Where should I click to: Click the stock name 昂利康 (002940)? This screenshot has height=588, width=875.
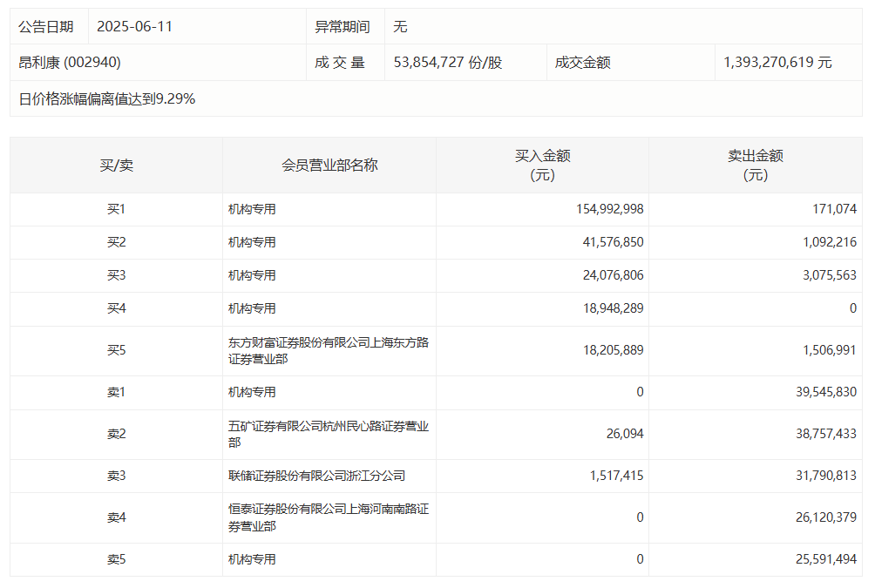(70, 63)
